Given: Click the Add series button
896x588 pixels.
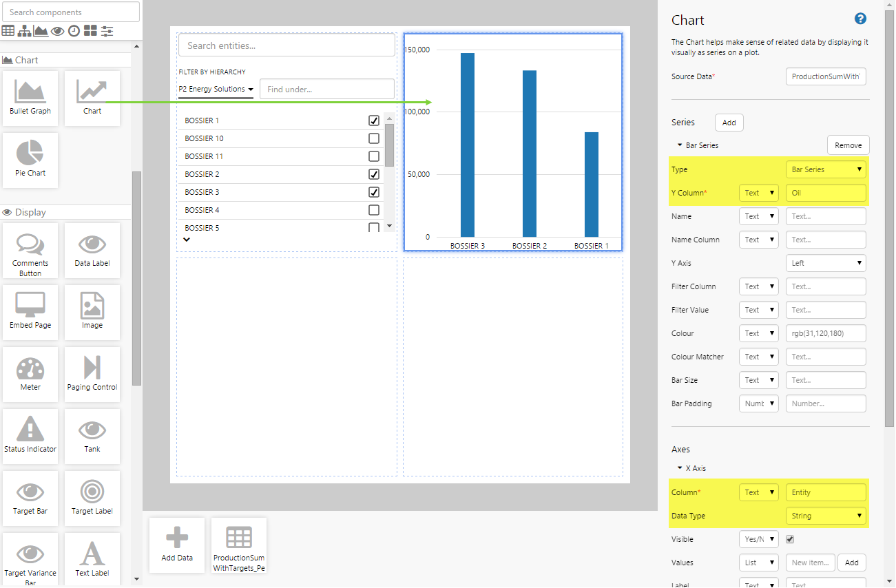Looking at the screenshot, I should 729,123.
